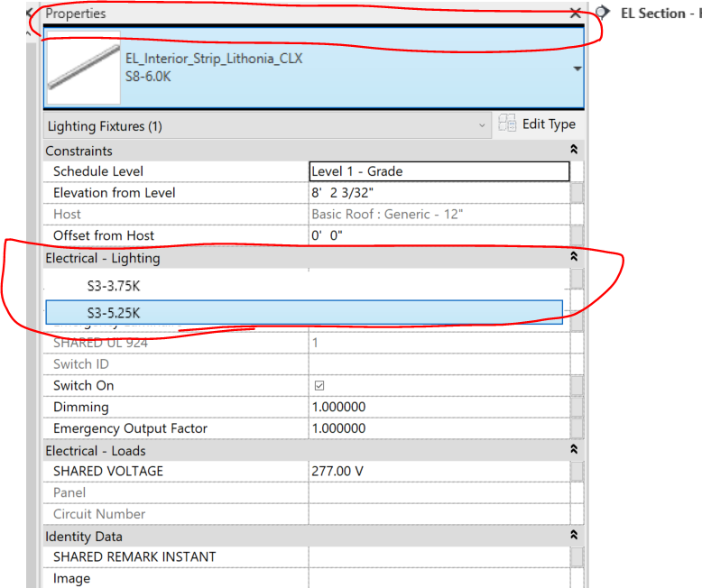Click the Switch ID value cell
The image size is (702, 588).
439,363
